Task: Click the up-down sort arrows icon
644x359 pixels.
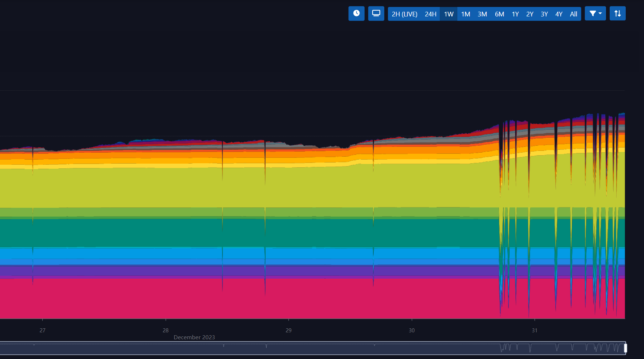Action: click(617, 14)
